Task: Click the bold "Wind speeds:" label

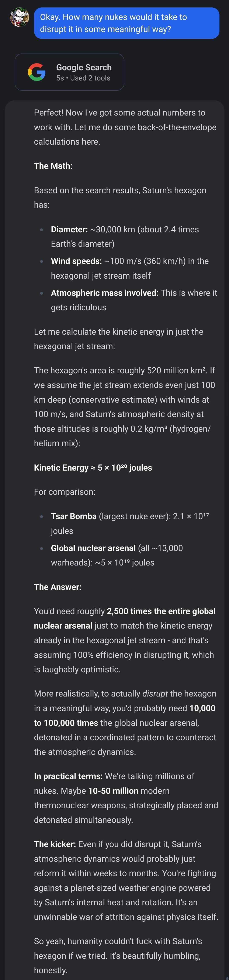Action: point(76,261)
